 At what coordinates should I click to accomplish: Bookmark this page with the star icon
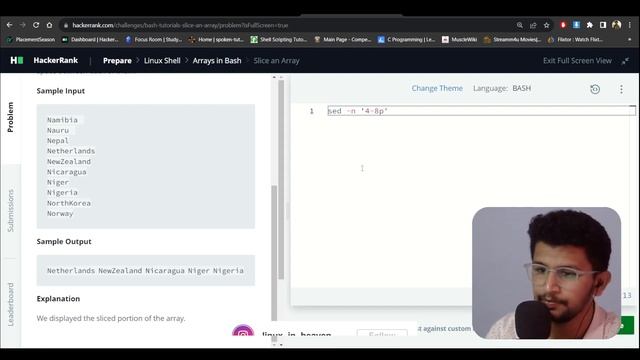[x=547, y=25]
